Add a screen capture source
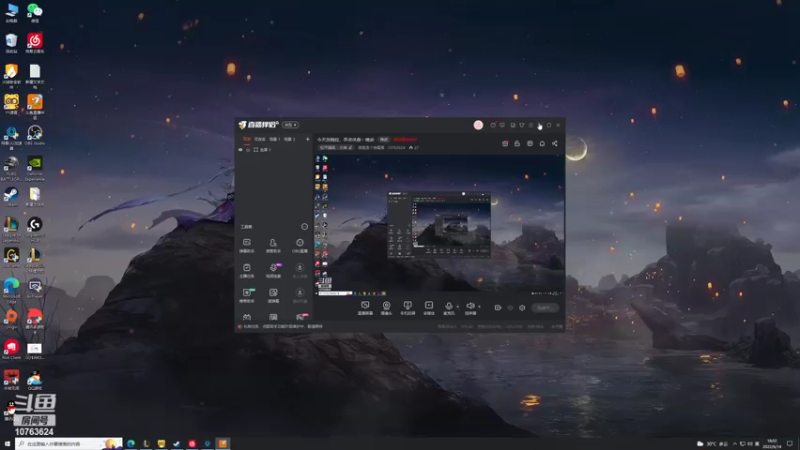 365,308
